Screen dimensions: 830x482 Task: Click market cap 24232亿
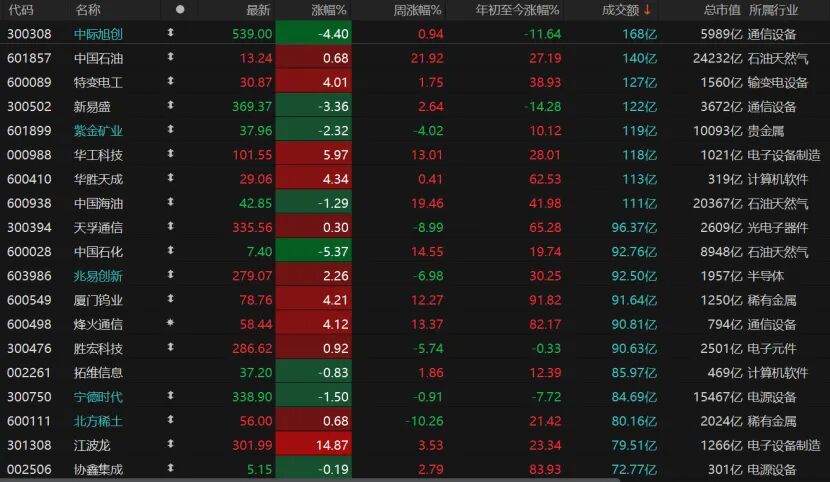(x=717, y=58)
